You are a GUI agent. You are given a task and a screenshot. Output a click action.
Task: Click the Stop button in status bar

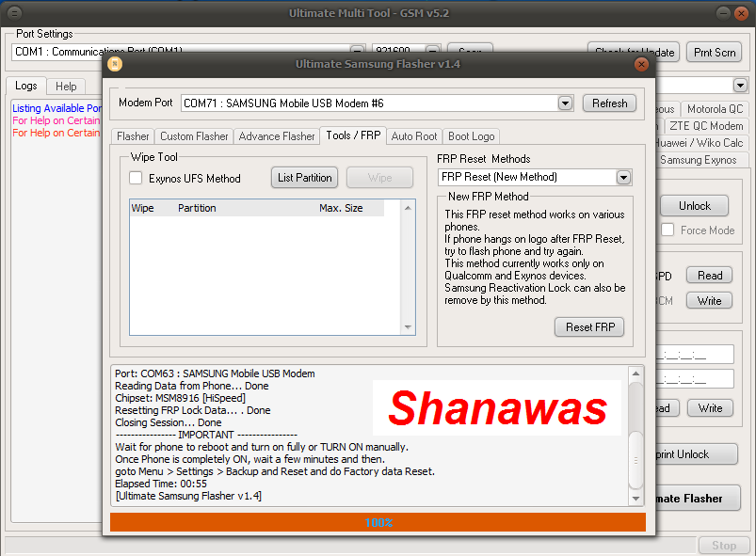click(724, 545)
